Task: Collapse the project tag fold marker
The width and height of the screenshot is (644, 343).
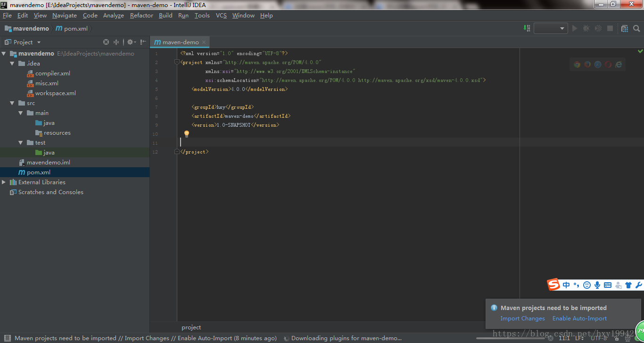Action: point(177,62)
